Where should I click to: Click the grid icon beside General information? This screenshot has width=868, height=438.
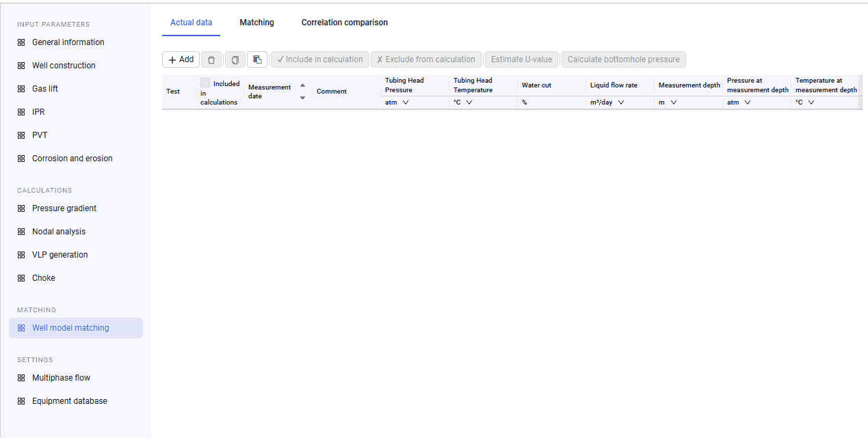point(21,42)
